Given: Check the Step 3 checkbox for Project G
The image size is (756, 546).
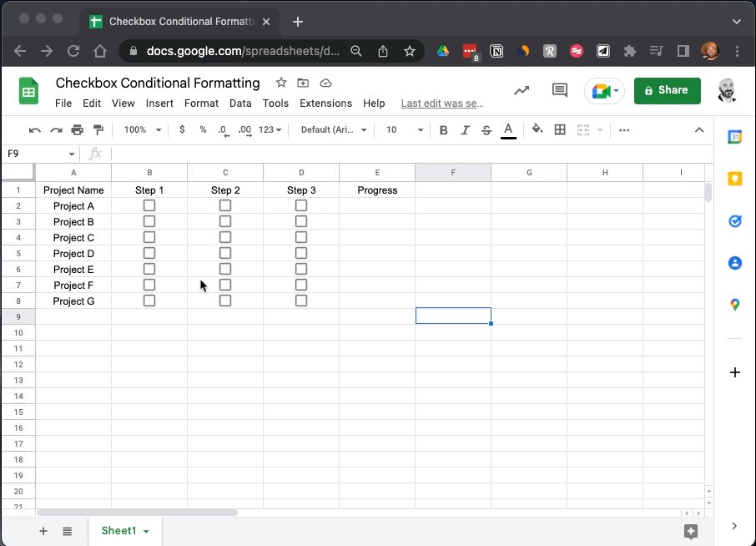Looking at the screenshot, I should (x=301, y=301).
